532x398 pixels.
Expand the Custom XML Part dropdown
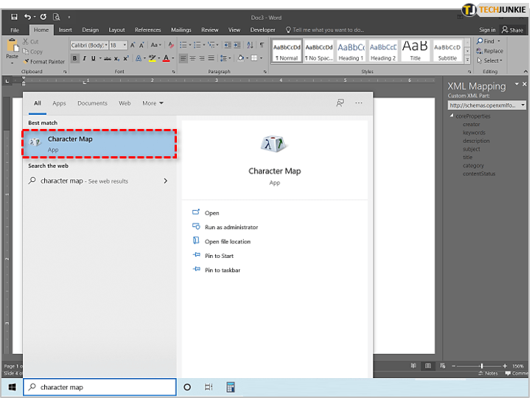click(x=522, y=105)
